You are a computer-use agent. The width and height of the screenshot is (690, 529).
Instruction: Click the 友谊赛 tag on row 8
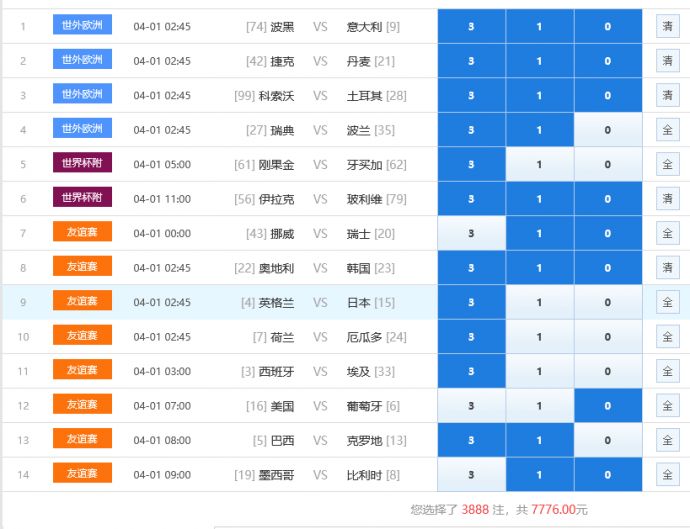[82, 267]
